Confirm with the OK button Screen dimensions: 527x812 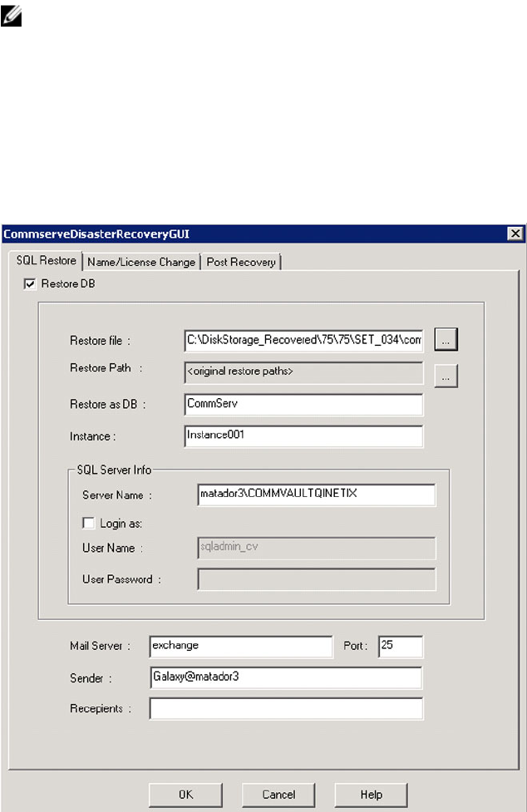[x=186, y=795]
